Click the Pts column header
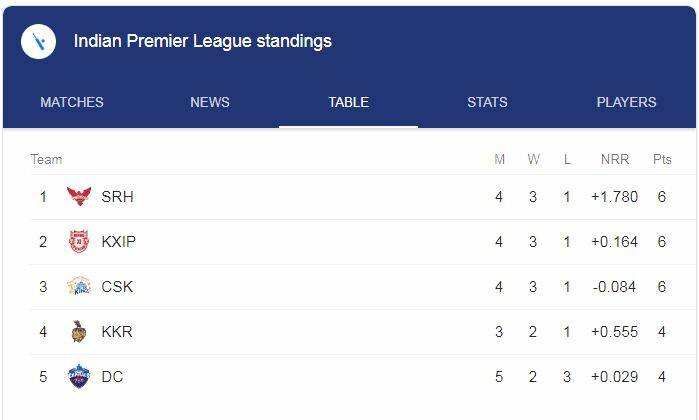 (x=662, y=160)
